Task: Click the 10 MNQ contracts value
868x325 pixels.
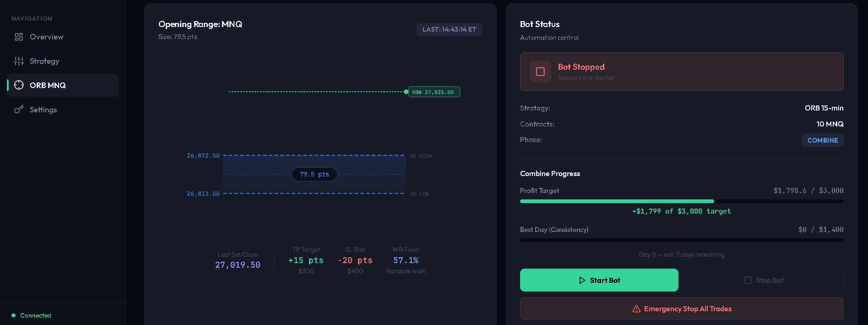Action: [x=830, y=124]
